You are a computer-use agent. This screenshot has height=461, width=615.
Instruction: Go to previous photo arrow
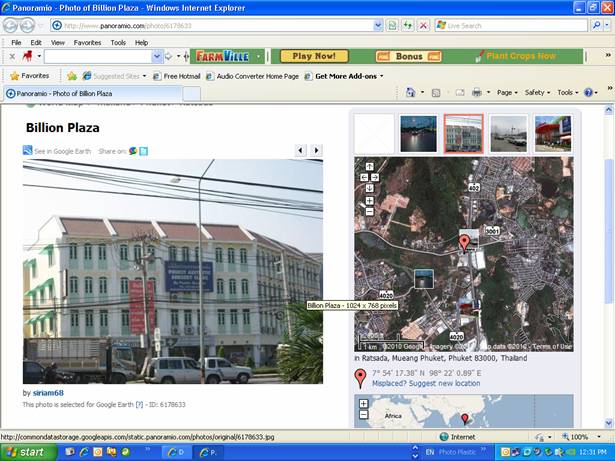(300, 150)
